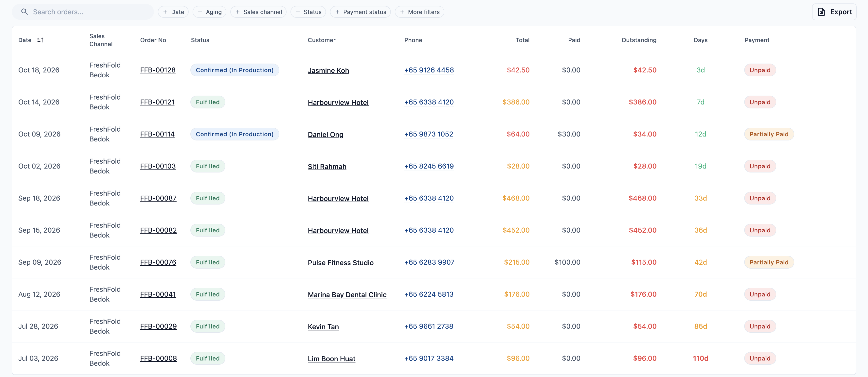
Task: Click Confirmed (In Production) badge for FFB-00128
Action: [235, 70]
